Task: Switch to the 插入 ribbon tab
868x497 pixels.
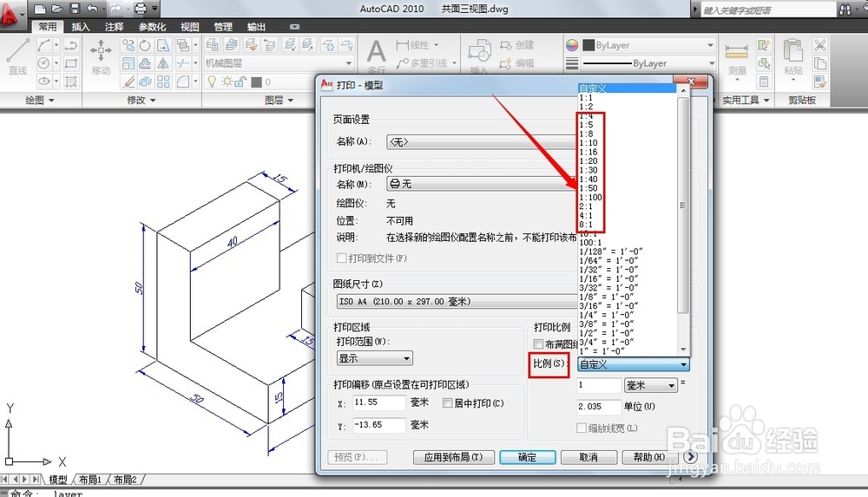Action: pos(80,27)
